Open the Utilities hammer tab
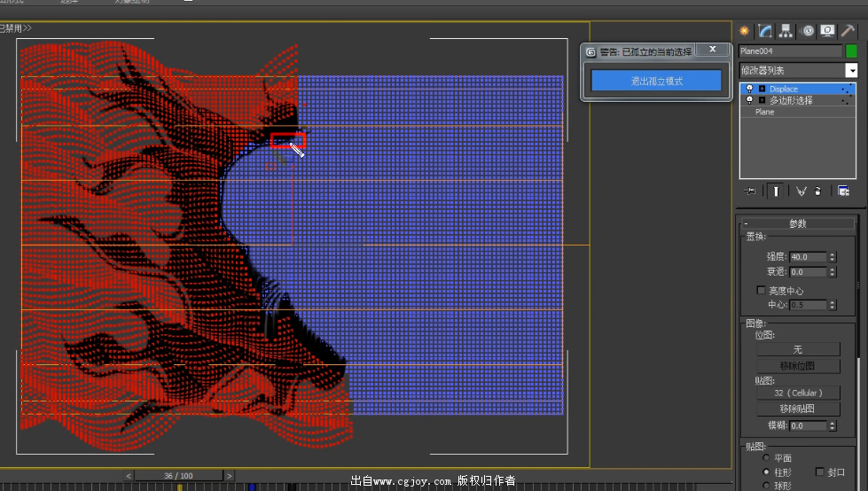The width and height of the screenshot is (868, 491). pyautogui.click(x=848, y=31)
